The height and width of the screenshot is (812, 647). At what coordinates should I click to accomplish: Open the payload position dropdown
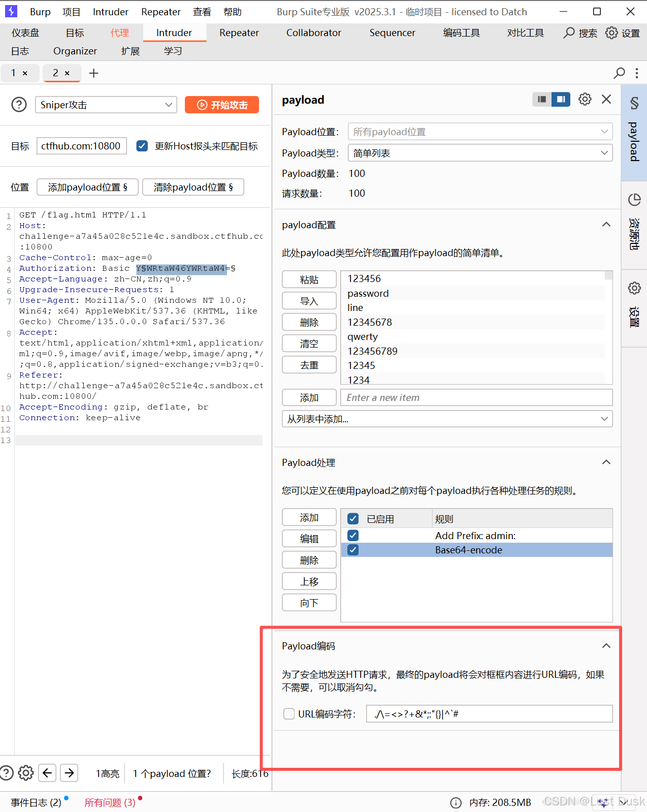tap(480, 132)
